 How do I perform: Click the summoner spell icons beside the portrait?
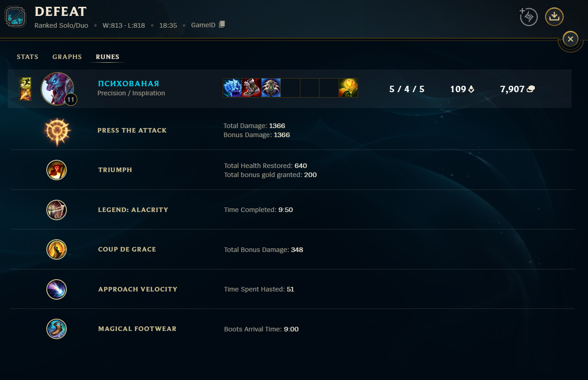[25, 89]
